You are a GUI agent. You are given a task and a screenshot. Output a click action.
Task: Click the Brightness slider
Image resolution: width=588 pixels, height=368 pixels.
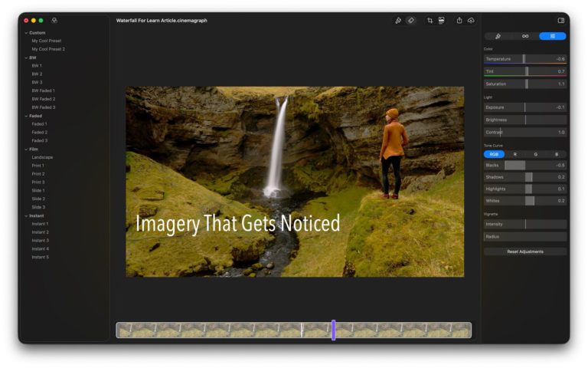[x=525, y=120]
